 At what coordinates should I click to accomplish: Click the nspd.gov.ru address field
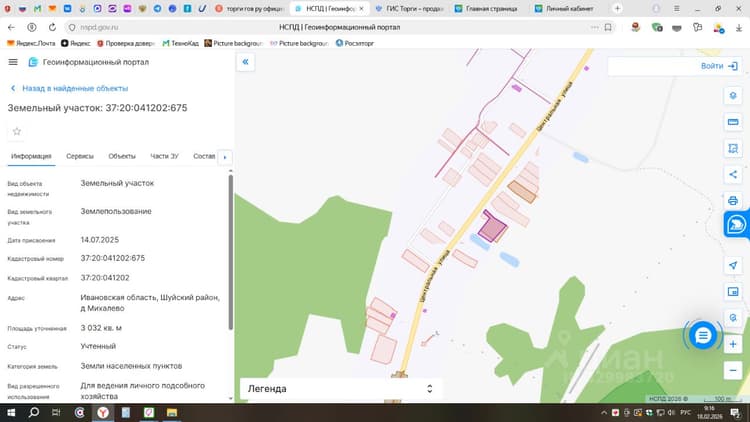pyautogui.click(x=99, y=27)
